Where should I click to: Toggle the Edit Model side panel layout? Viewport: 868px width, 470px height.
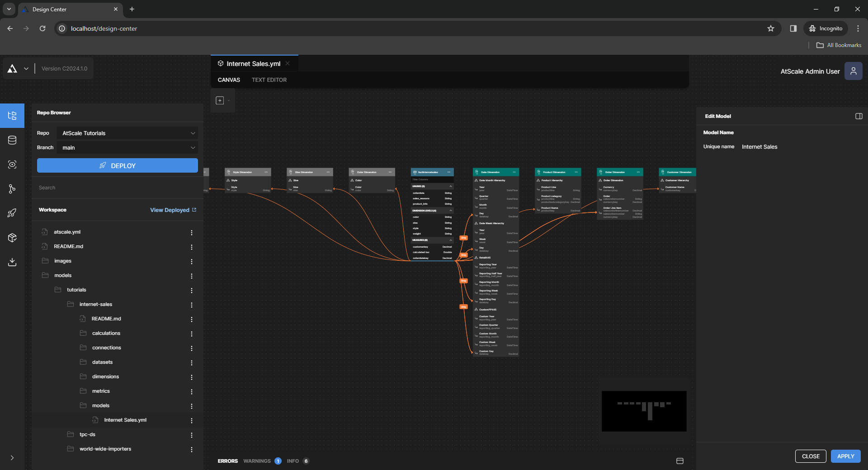tap(859, 116)
